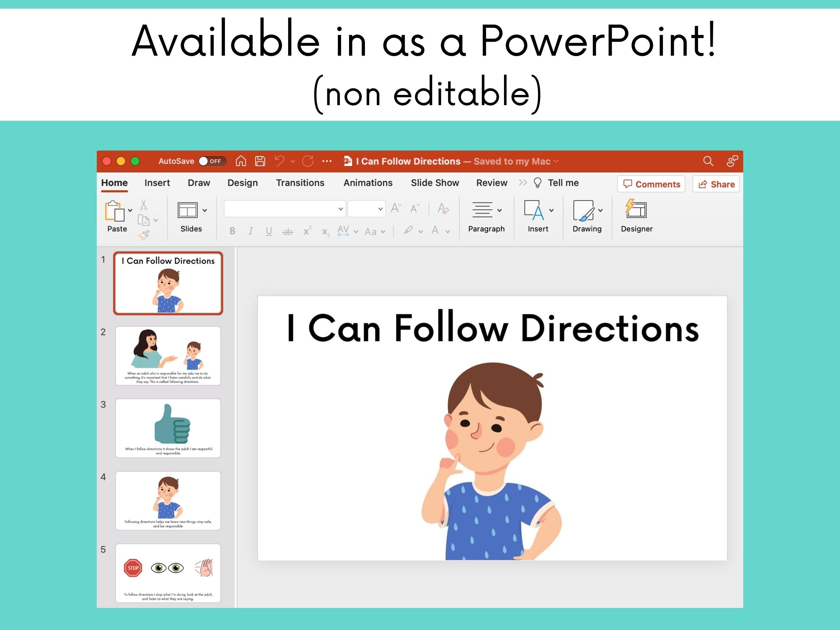This screenshot has height=630, width=840.
Task: Toggle bold formatting
Action: 232,231
